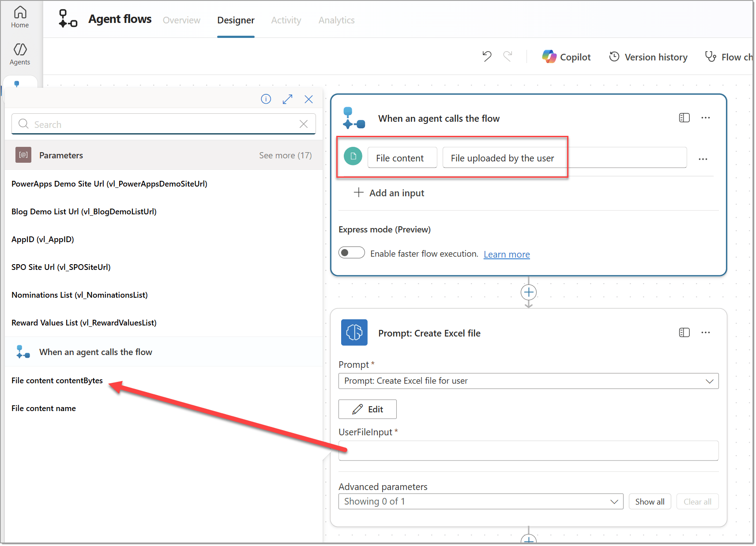
Task: Run the Flow checker
Action: coord(729,57)
